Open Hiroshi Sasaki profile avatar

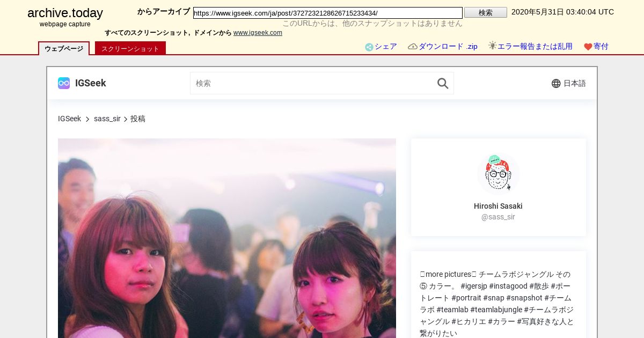pyautogui.click(x=499, y=173)
